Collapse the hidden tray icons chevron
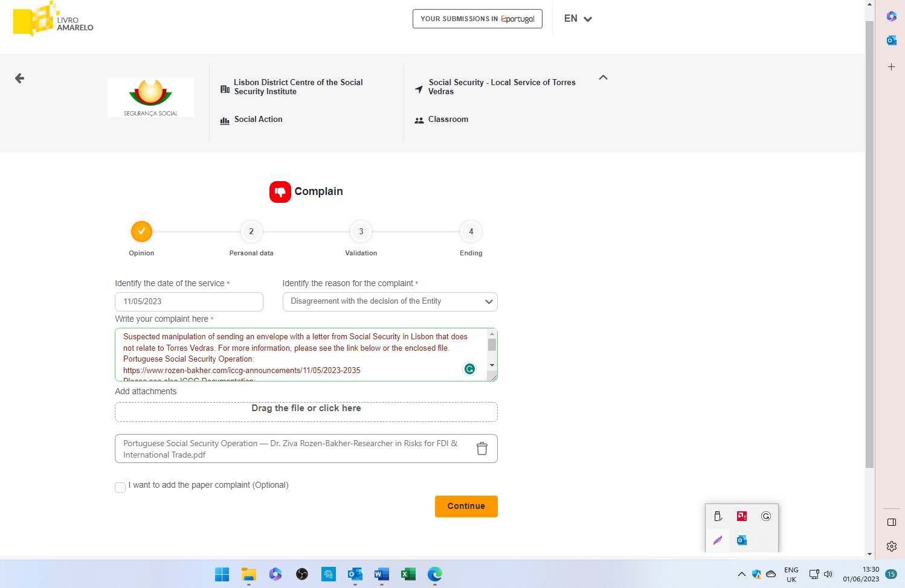The width and height of the screenshot is (905, 588). click(742, 574)
